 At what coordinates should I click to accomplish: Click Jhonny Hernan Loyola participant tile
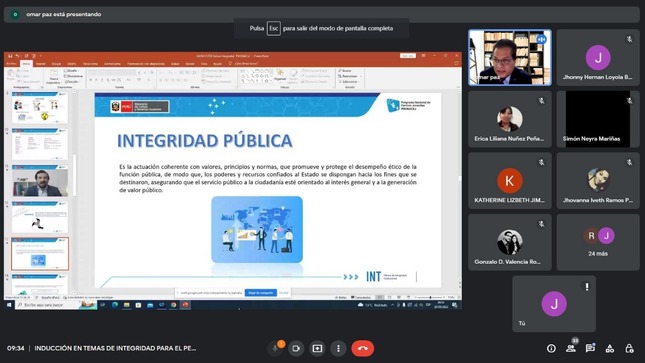[598, 58]
